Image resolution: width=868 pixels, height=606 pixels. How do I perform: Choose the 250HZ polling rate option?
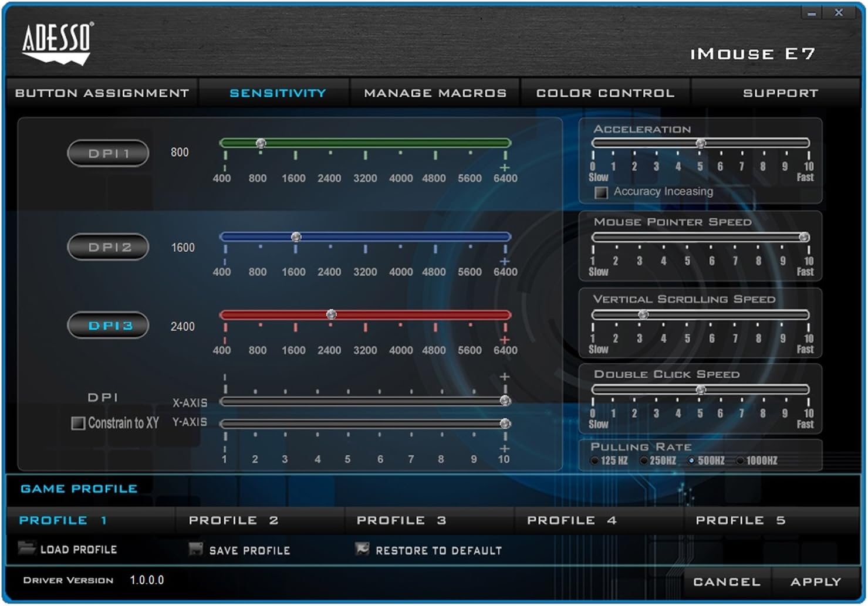[x=644, y=461]
